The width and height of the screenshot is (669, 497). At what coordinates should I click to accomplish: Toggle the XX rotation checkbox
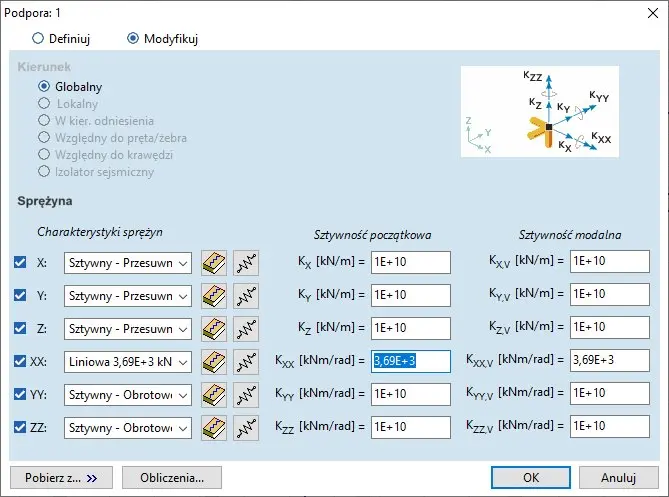pos(20,362)
